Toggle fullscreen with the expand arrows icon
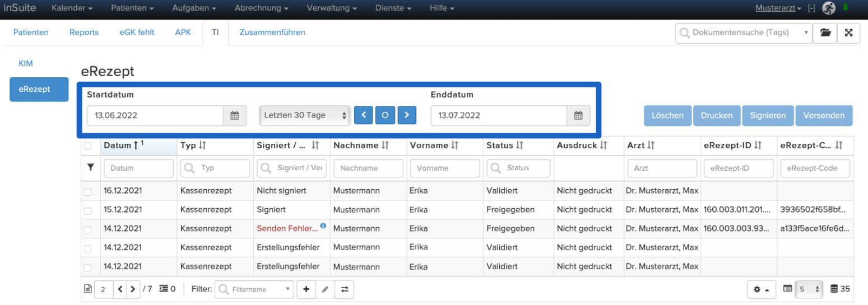This screenshot has height=305, width=868. coord(848,33)
